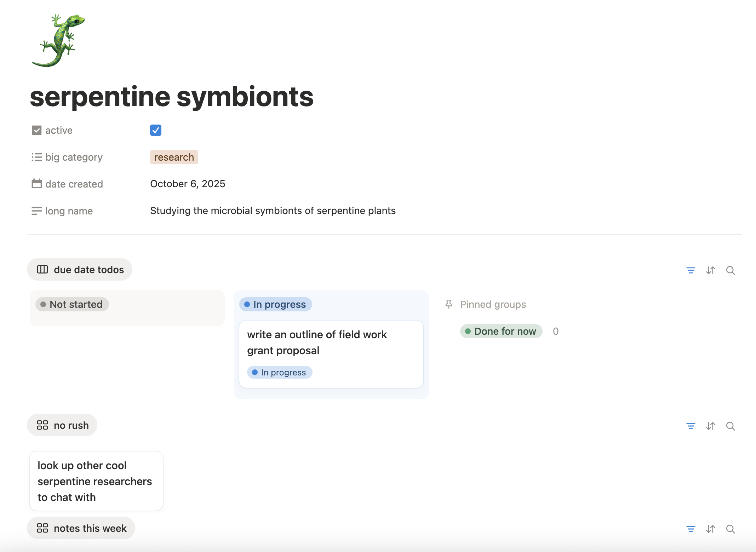
Task: Switch to the no rush view tab
Action: click(x=62, y=425)
